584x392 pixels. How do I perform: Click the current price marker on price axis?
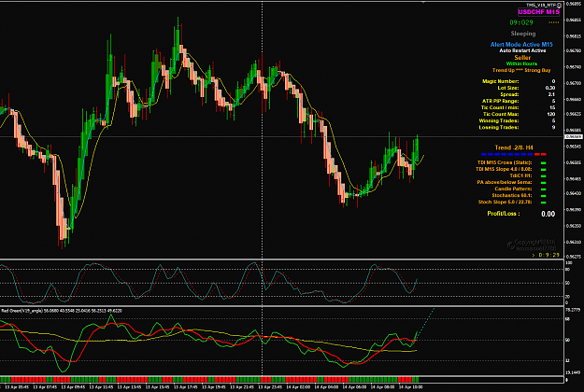574,137
